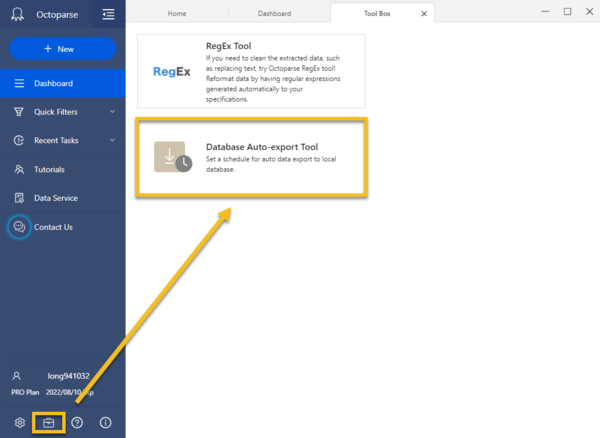600x438 pixels.
Task: Click the RegEx logo icon
Action: [x=171, y=72]
